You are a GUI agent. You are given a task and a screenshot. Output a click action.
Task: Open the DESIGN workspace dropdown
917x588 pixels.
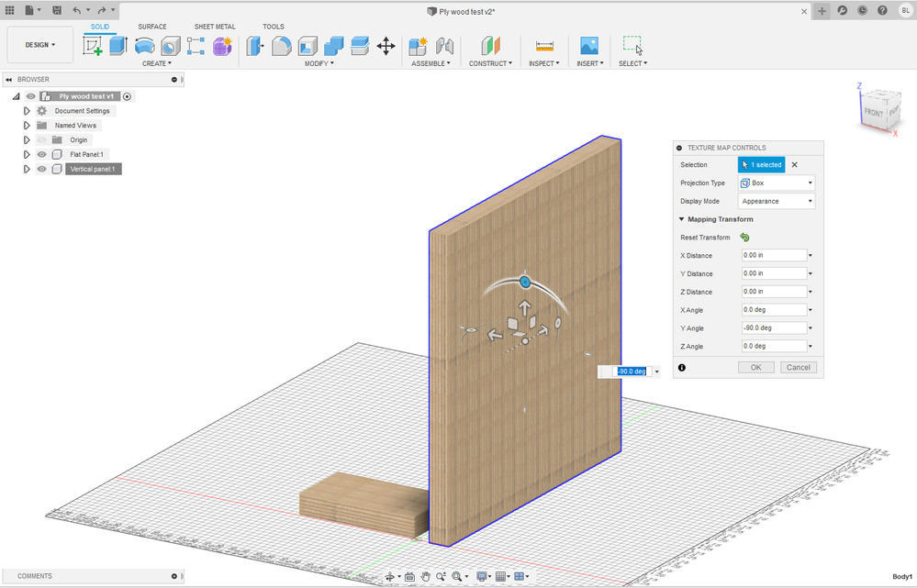click(x=40, y=45)
